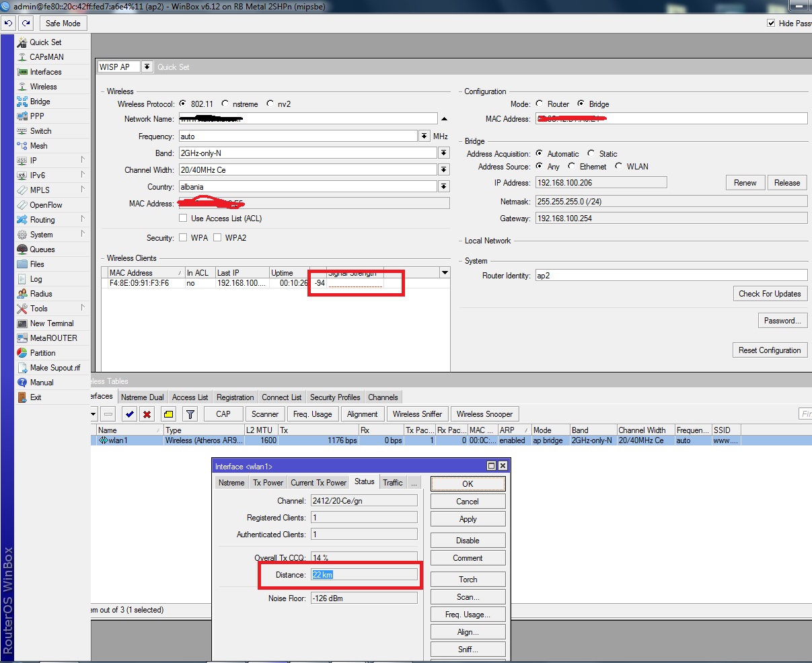This screenshot has height=663, width=812.
Task: Open the Queues icon in sidebar
Action: coord(22,249)
